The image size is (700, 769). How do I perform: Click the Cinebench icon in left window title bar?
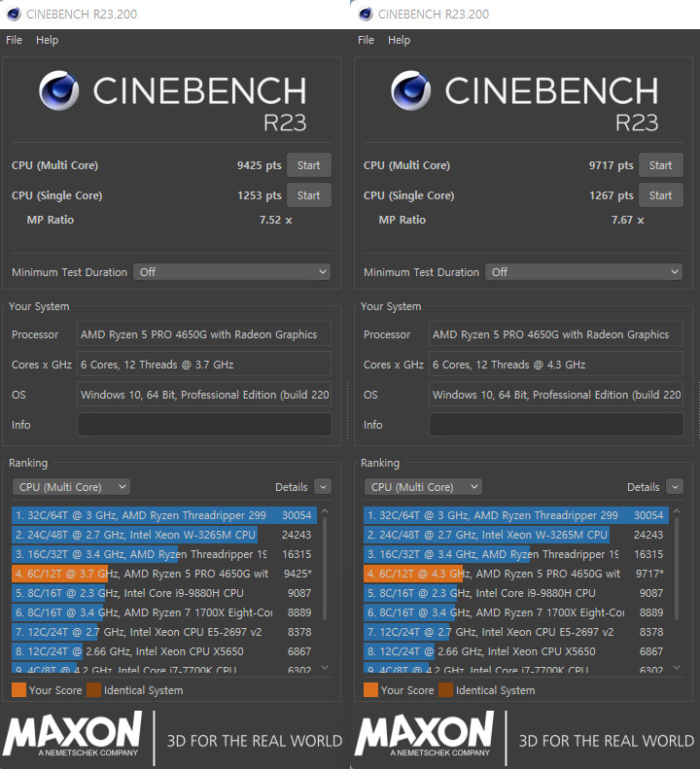14,14
